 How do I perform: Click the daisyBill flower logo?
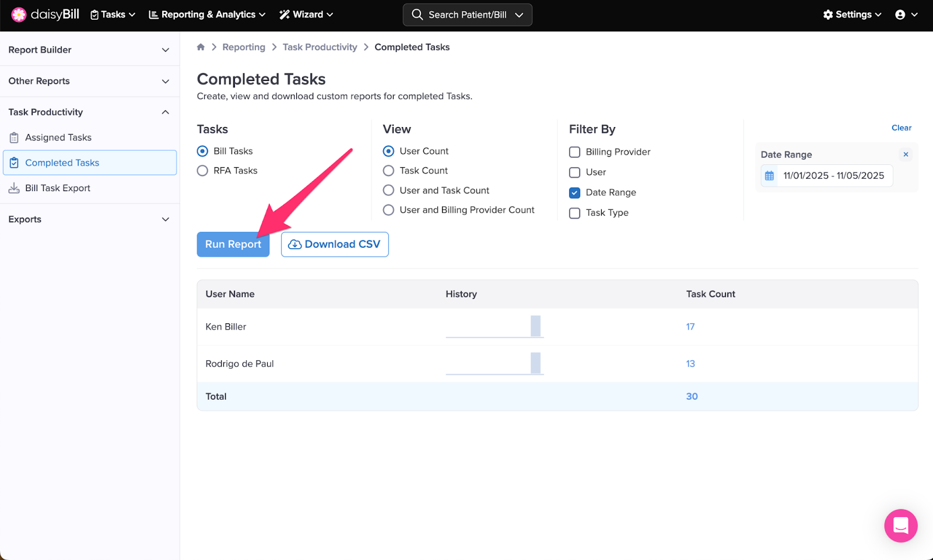pyautogui.click(x=19, y=15)
